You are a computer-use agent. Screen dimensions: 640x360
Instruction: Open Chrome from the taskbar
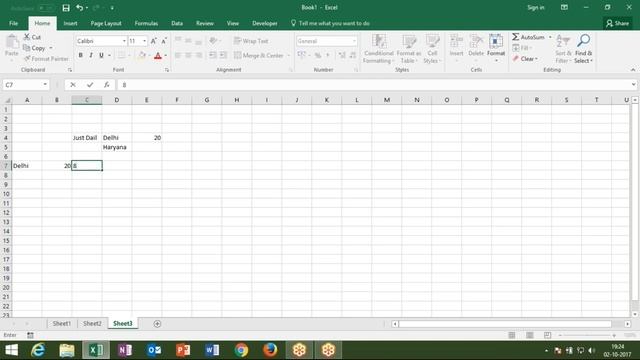241,350
